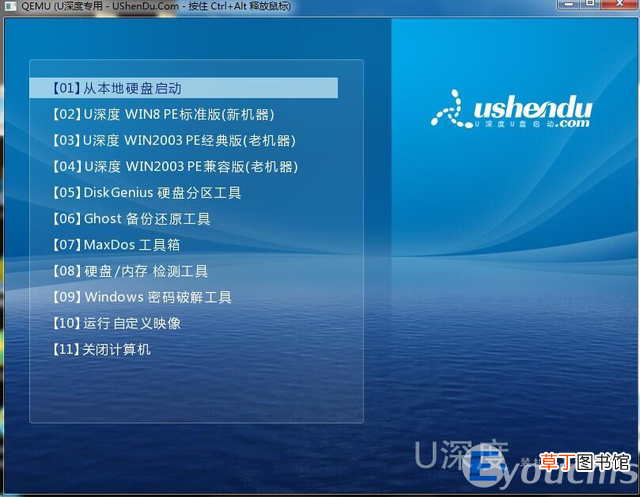Choose 【03】U深度 WIN2003 PE经典版(老机器)
This screenshot has height=497, width=640.
174,140
